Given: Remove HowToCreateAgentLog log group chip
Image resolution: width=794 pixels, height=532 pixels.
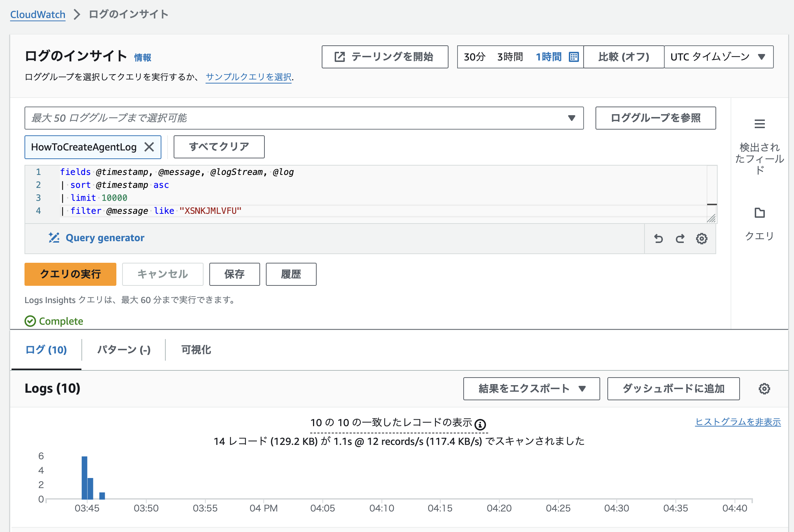Looking at the screenshot, I should point(149,147).
